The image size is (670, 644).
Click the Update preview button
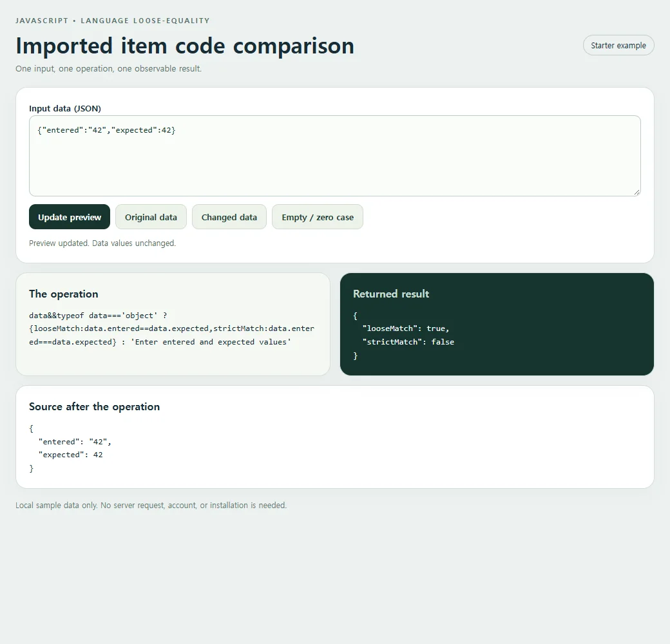click(70, 217)
